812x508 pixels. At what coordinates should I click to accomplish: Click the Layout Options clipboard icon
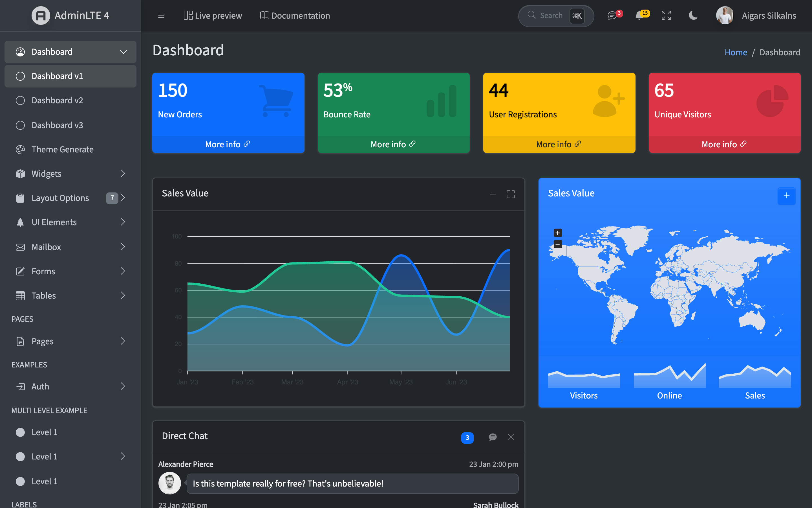[x=21, y=198]
